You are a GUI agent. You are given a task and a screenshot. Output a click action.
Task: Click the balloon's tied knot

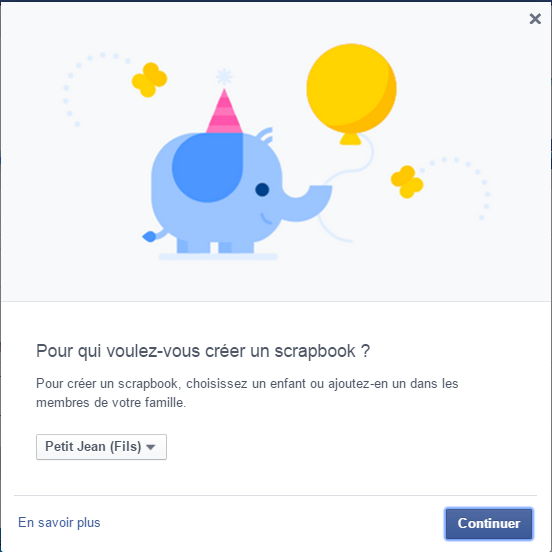[350, 139]
